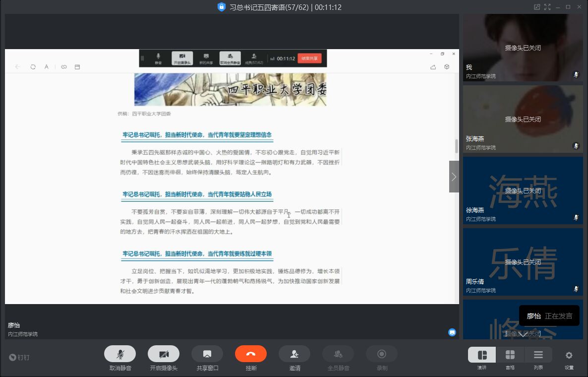The height and width of the screenshot is (377, 588).
Task: Enter fullscreen mode from title bar
Action: coord(547,7)
